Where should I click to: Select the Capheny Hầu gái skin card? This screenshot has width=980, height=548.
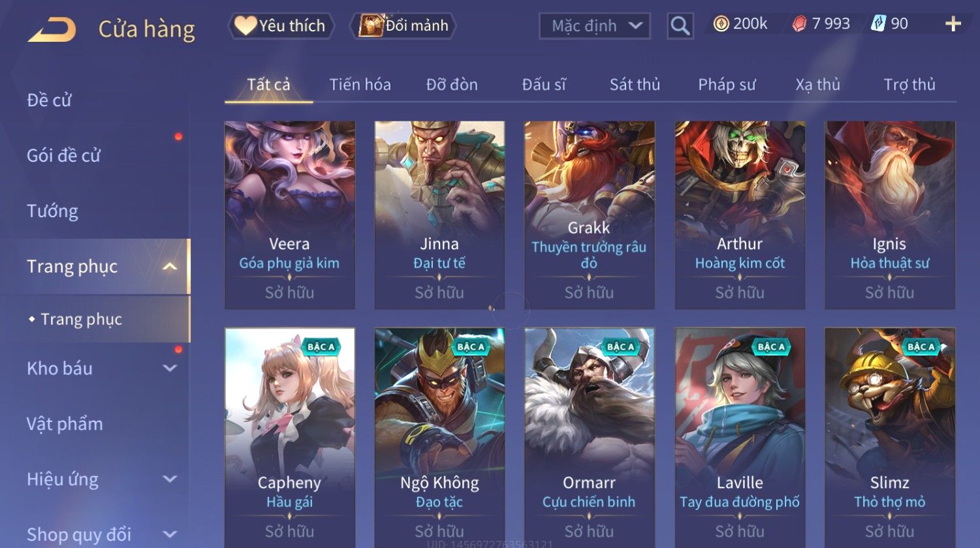coord(290,437)
